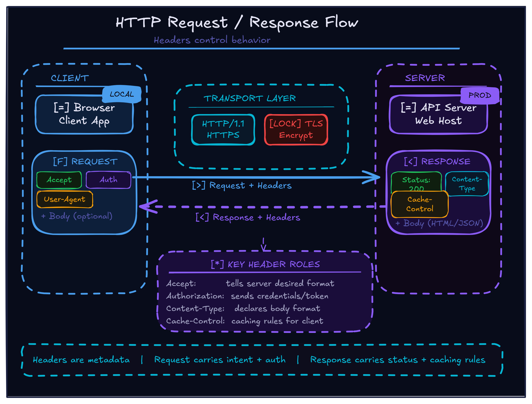Select the "Headers control behavior" subtitle
Image resolution: width=532 pixels, height=404 pixels.
click(x=212, y=40)
